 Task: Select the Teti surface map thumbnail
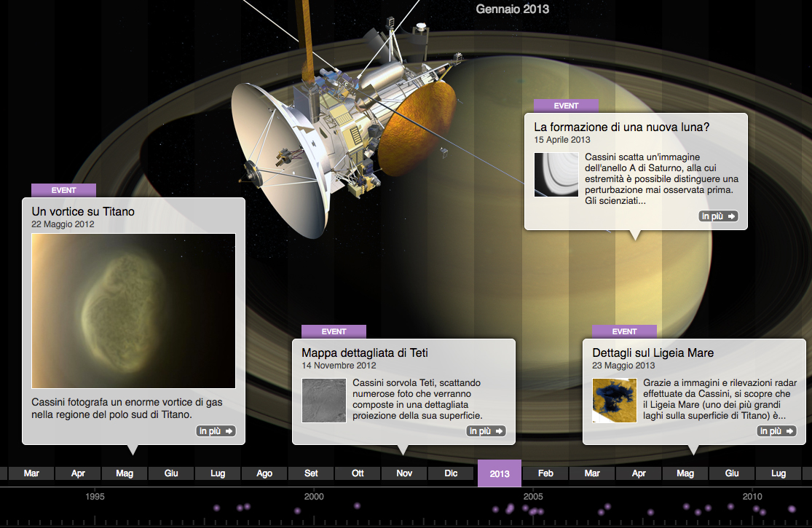point(323,400)
